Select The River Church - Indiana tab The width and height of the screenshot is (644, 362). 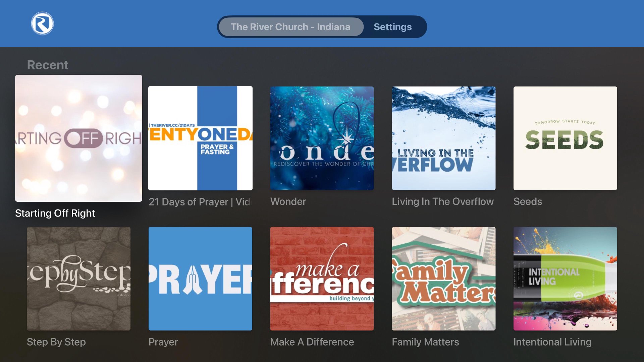point(290,27)
